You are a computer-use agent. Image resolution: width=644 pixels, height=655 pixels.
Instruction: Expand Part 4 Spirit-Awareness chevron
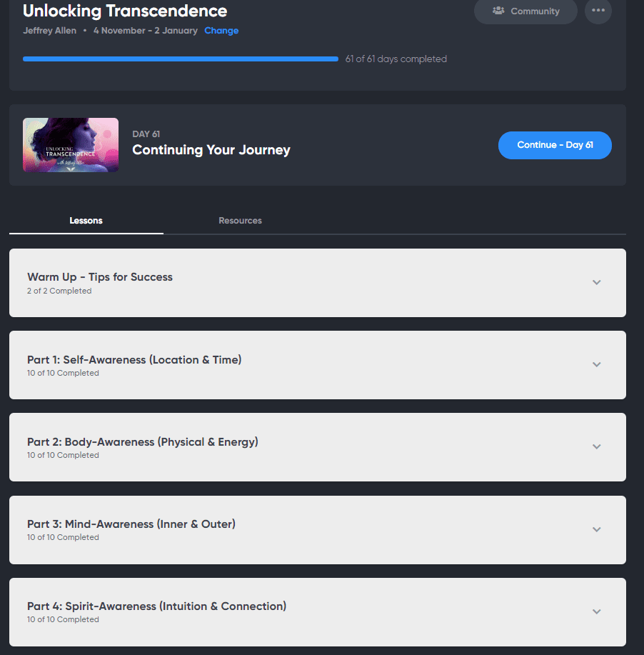[x=596, y=611]
